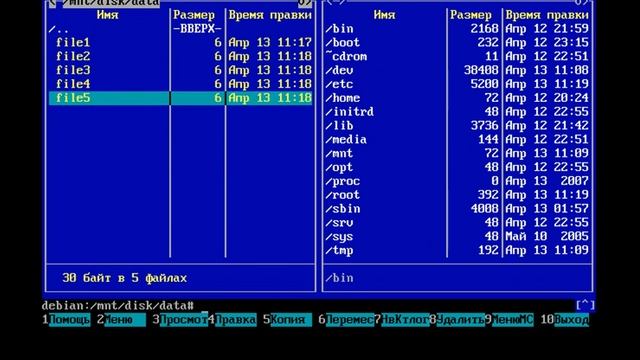Select the /media directory row
The width and height of the screenshot is (640, 360).
pyautogui.click(x=457, y=140)
